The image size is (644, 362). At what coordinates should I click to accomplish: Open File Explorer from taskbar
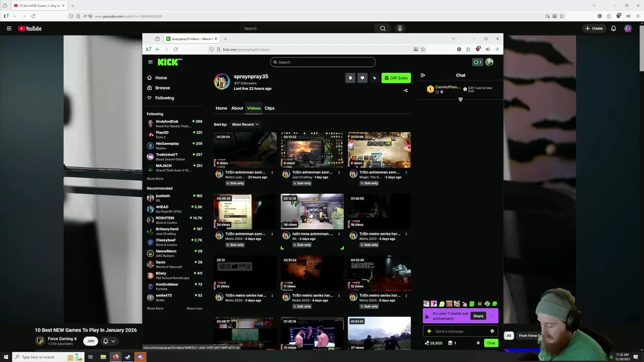[103, 357]
